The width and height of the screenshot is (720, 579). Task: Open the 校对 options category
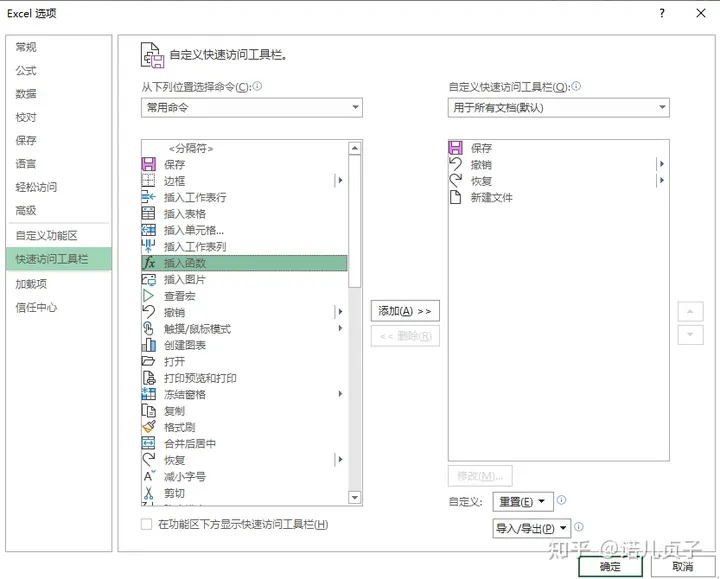[x=59, y=117]
